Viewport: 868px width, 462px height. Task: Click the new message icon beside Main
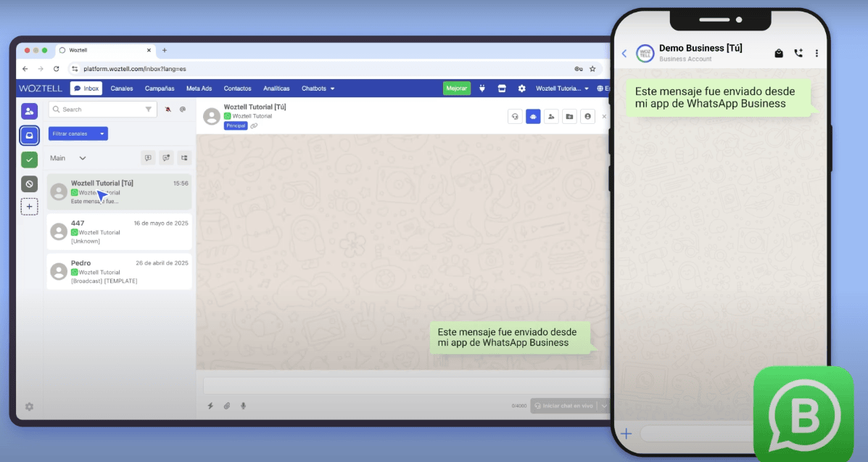tap(148, 158)
